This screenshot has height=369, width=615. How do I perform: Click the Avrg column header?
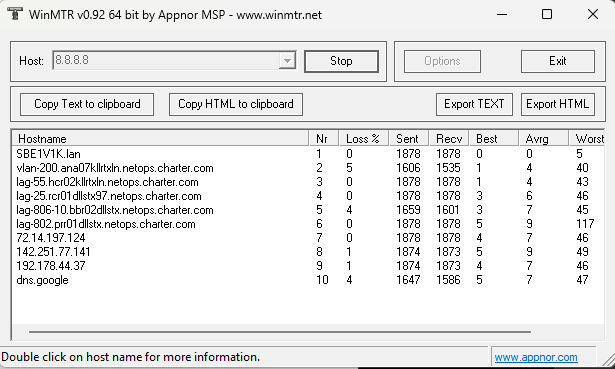pyautogui.click(x=544, y=138)
